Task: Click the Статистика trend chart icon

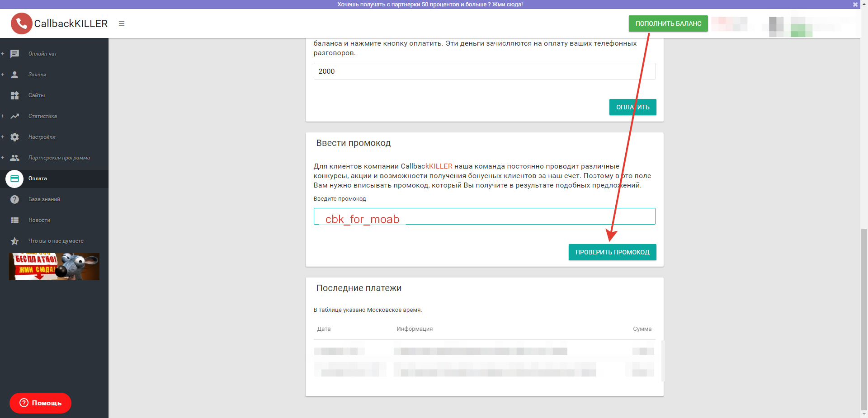Action: [14, 116]
